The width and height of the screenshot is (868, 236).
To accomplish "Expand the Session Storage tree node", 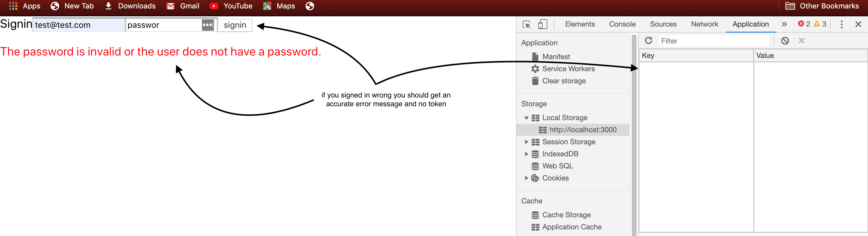I will [x=526, y=142].
